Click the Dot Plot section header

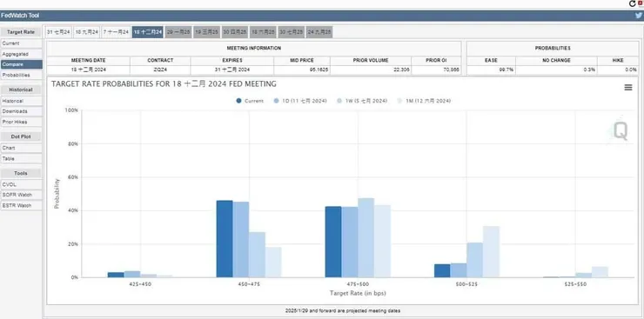point(21,136)
